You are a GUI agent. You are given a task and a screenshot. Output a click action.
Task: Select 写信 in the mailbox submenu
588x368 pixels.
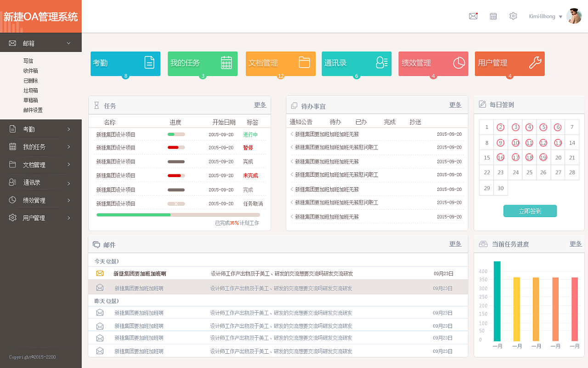click(x=28, y=61)
